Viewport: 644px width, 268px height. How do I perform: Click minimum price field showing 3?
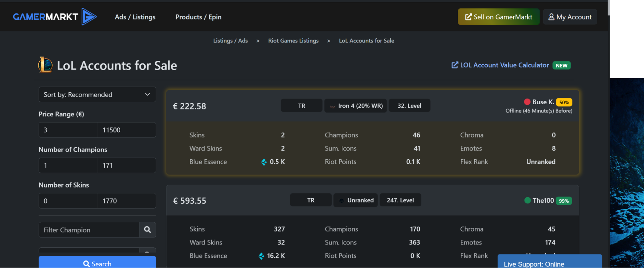[68, 130]
